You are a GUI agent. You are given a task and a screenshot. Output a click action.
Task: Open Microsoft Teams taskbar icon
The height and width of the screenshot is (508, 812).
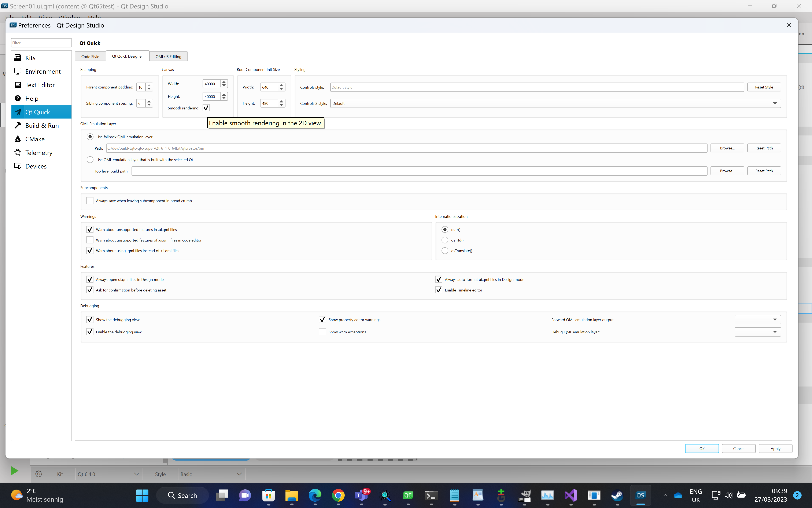(361, 495)
